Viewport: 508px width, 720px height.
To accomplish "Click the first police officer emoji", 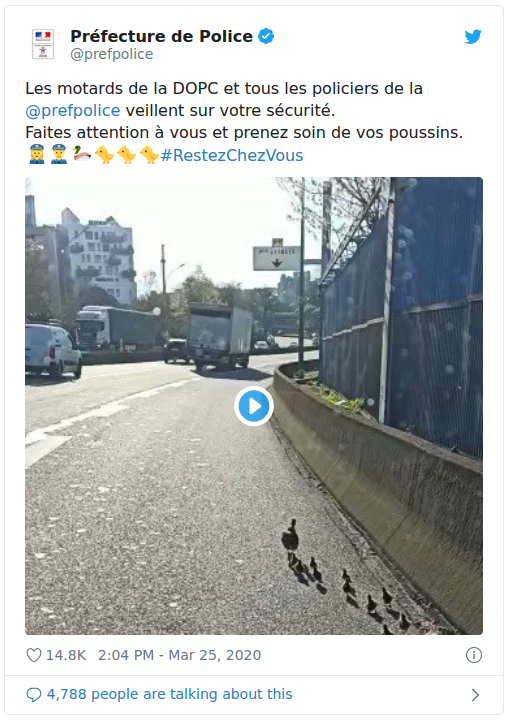I will [36, 154].
